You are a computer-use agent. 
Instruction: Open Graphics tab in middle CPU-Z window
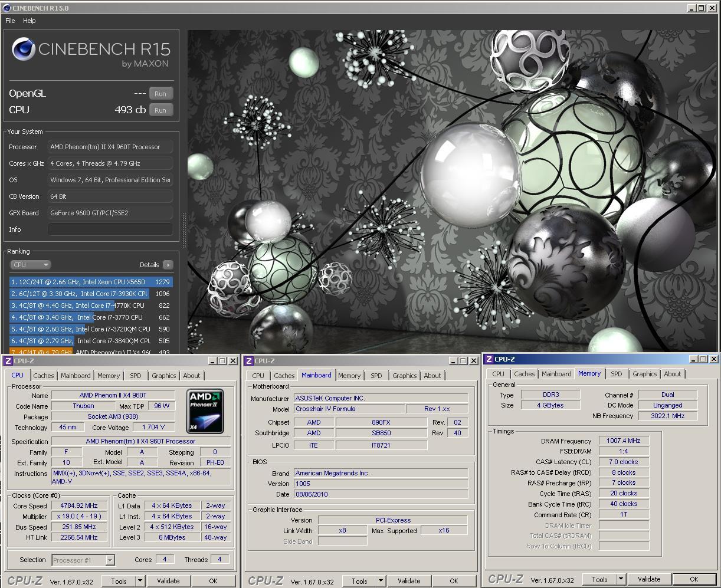tap(405, 376)
